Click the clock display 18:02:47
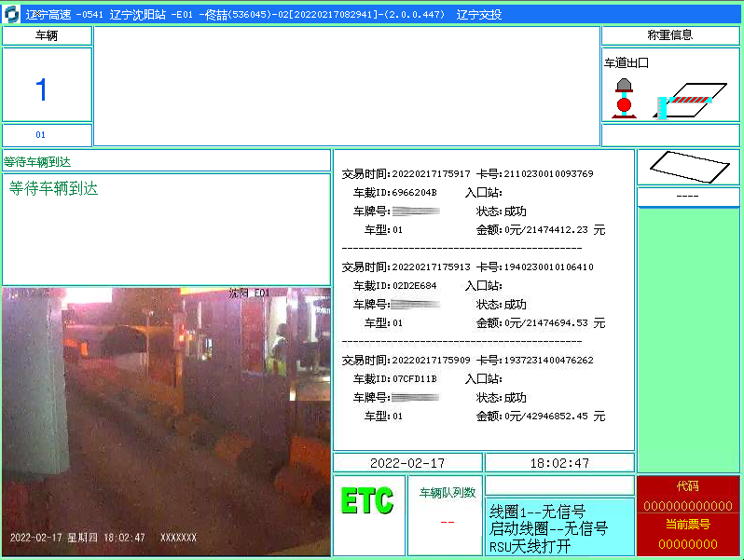This screenshot has height=560, width=744. click(x=558, y=462)
